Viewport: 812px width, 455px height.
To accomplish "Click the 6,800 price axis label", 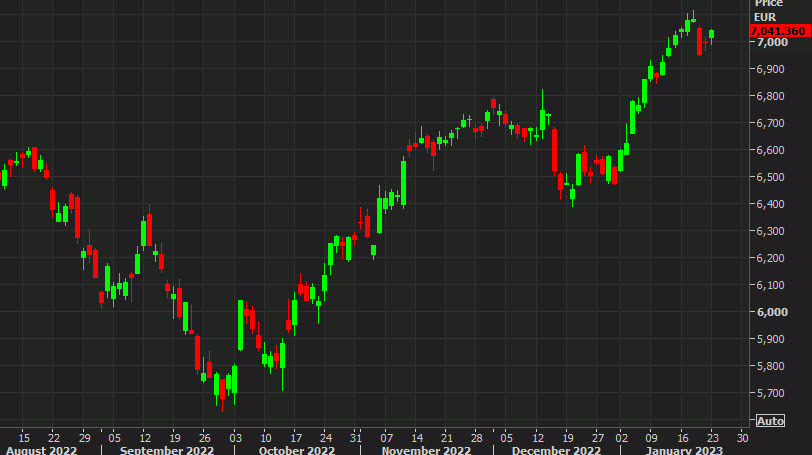I will (x=772, y=96).
